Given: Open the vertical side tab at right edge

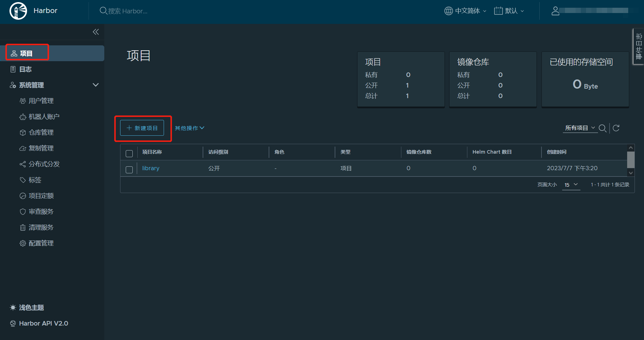Looking at the screenshot, I should [x=639, y=46].
